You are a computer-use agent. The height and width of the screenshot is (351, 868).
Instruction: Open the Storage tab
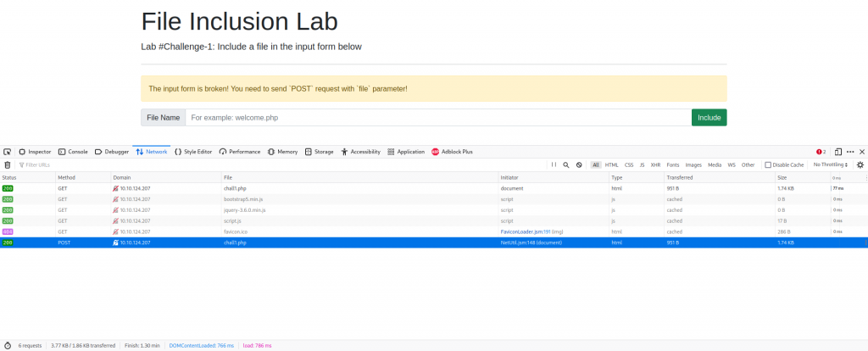click(319, 152)
